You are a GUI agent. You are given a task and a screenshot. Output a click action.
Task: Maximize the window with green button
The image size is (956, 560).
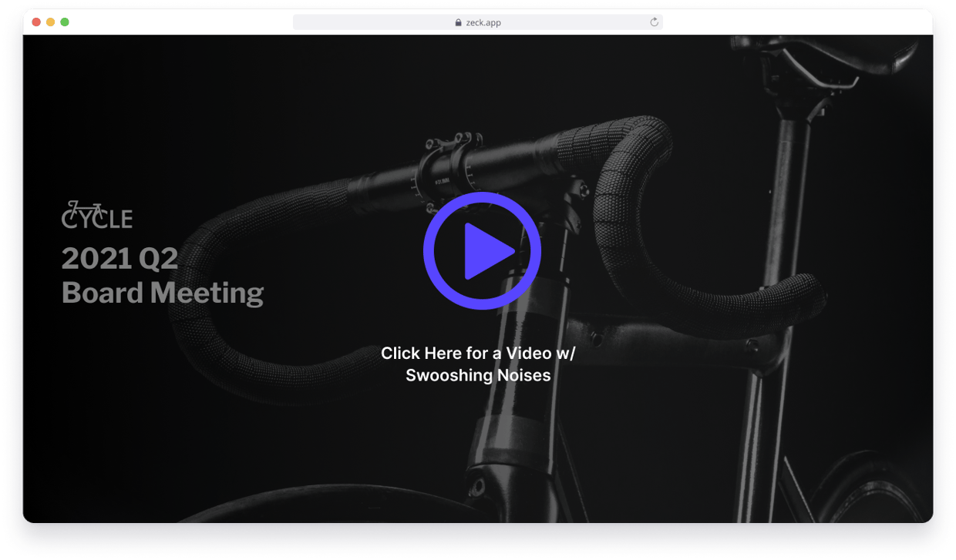65,22
